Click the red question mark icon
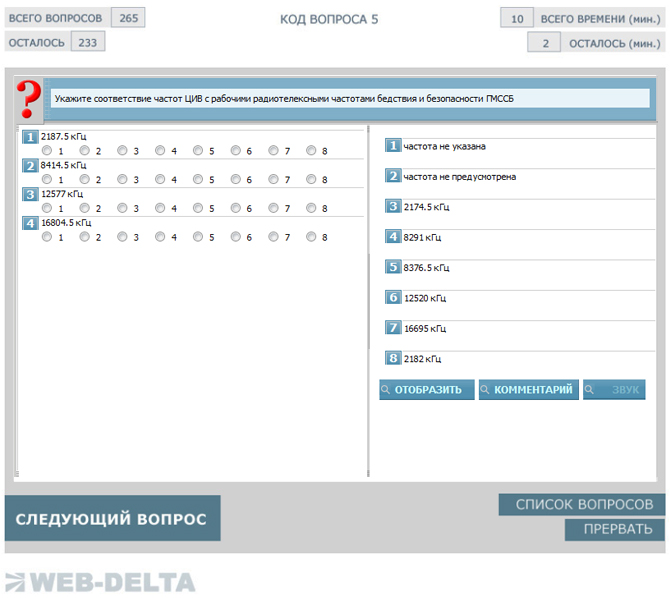 click(x=29, y=98)
